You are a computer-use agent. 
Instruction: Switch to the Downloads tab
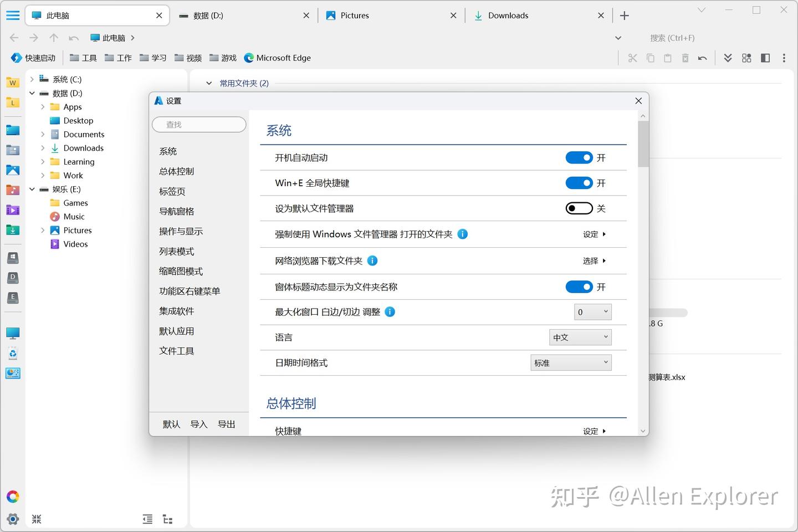508,15
